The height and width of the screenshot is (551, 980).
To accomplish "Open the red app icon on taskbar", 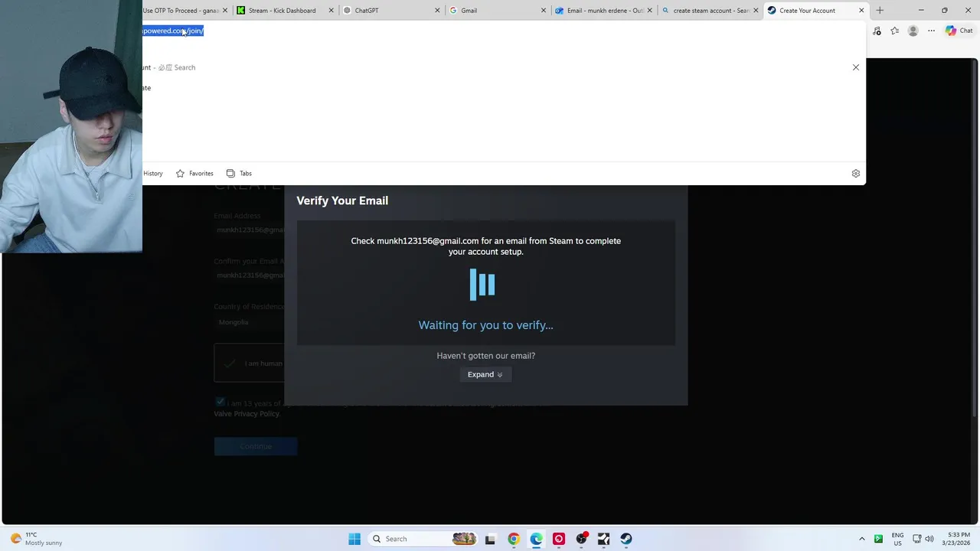I will click(x=559, y=539).
